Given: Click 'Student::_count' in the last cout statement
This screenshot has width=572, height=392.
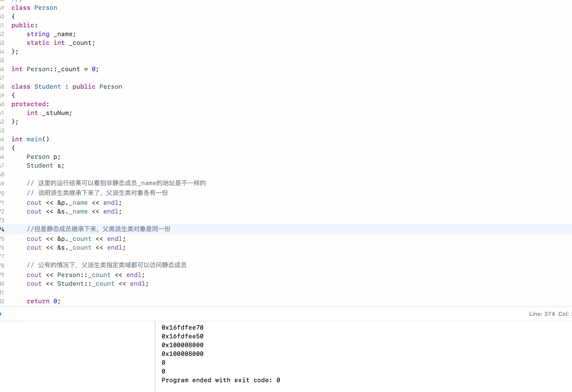Looking at the screenshot, I should point(86,284).
